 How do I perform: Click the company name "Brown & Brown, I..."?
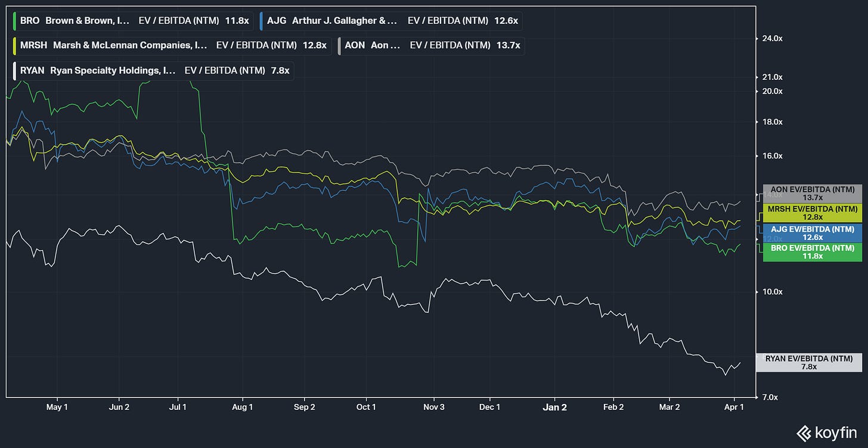[88, 21]
